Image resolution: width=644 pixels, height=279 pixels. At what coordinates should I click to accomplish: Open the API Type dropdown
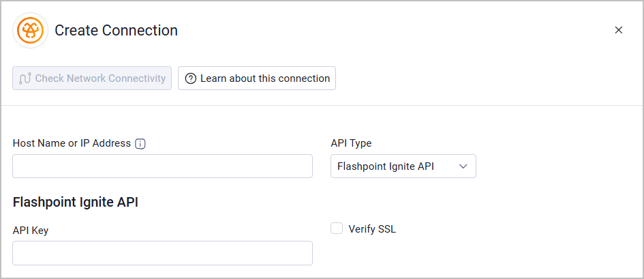coord(403,166)
